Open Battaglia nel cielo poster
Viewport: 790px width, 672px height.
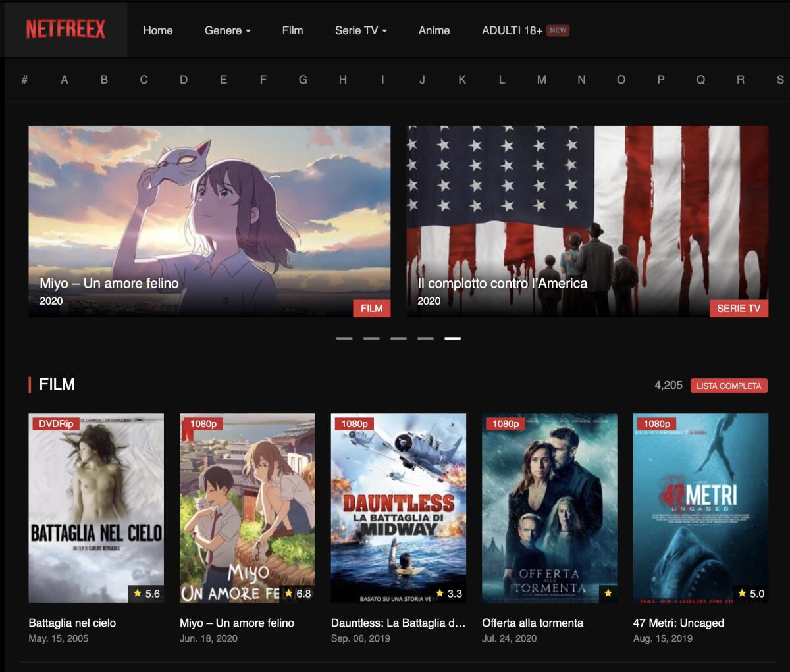[96, 507]
